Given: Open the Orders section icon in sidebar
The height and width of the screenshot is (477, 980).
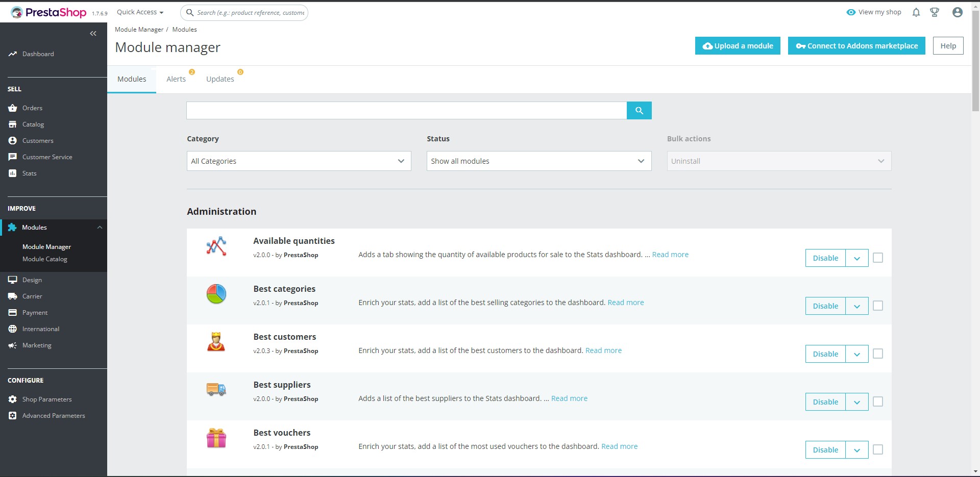Looking at the screenshot, I should (12, 108).
